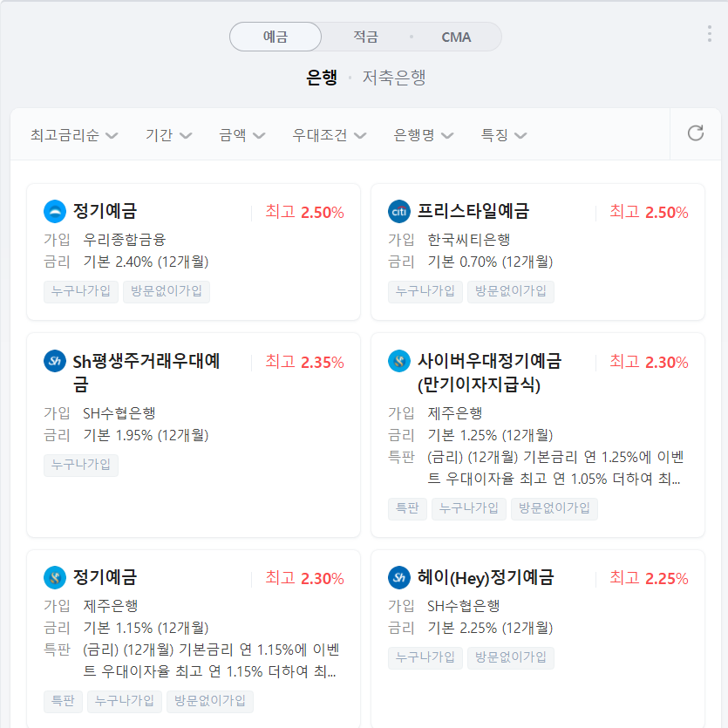728x728 pixels.
Task: Expand the 기간 filter dropdown
Action: click(168, 135)
